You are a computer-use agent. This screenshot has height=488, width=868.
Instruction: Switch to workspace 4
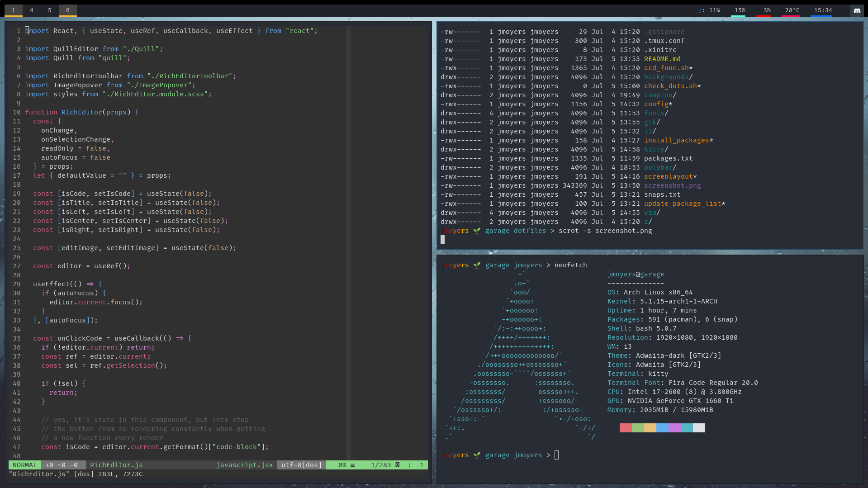(x=32, y=10)
